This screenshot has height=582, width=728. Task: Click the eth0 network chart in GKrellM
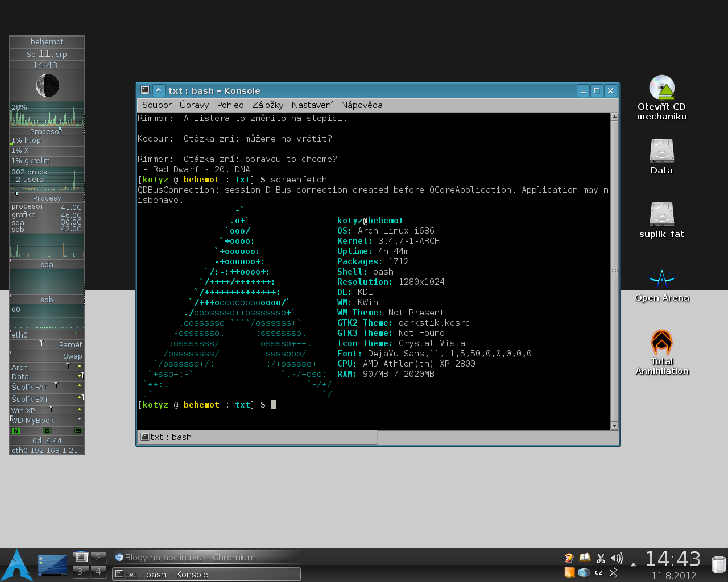47,317
